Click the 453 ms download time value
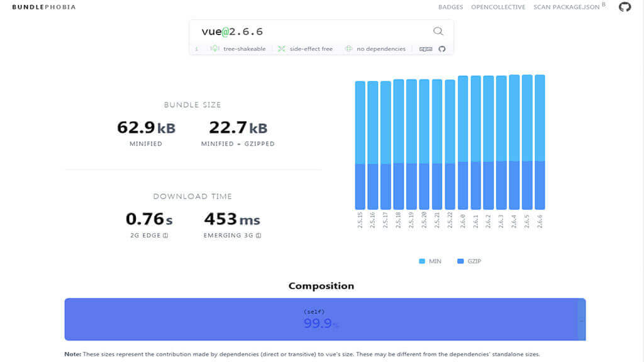The height and width of the screenshot is (362, 644). [232, 219]
